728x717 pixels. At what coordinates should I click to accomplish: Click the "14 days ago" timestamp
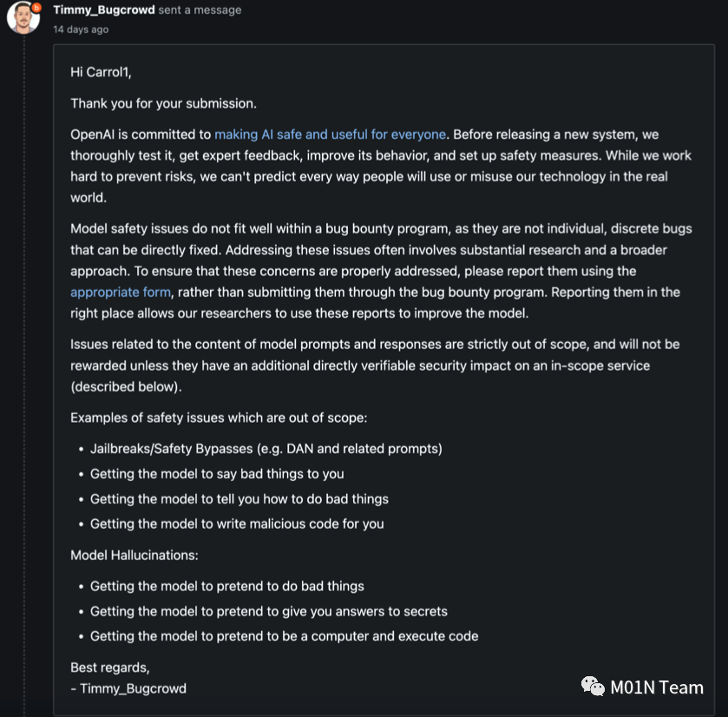click(x=81, y=30)
